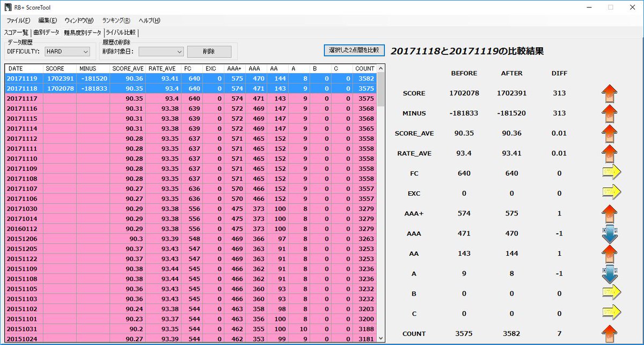The width and height of the screenshot is (644, 345).
Task: Click the red up arrow in AA row
Action: click(610, 254)
